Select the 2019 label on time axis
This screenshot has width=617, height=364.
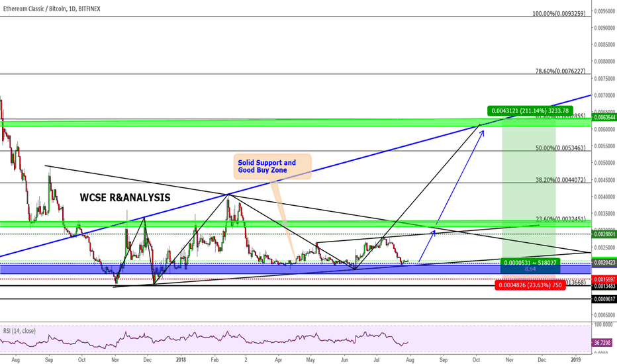576,359
